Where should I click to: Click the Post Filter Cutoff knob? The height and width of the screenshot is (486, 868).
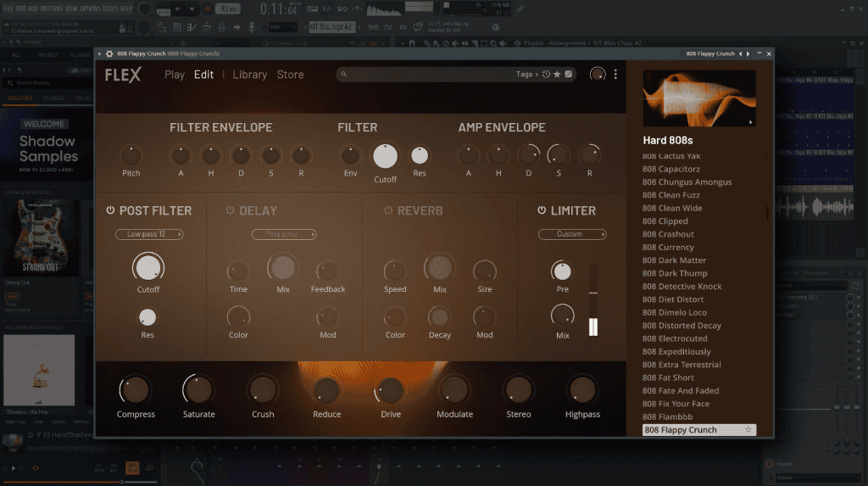point(147,268)
